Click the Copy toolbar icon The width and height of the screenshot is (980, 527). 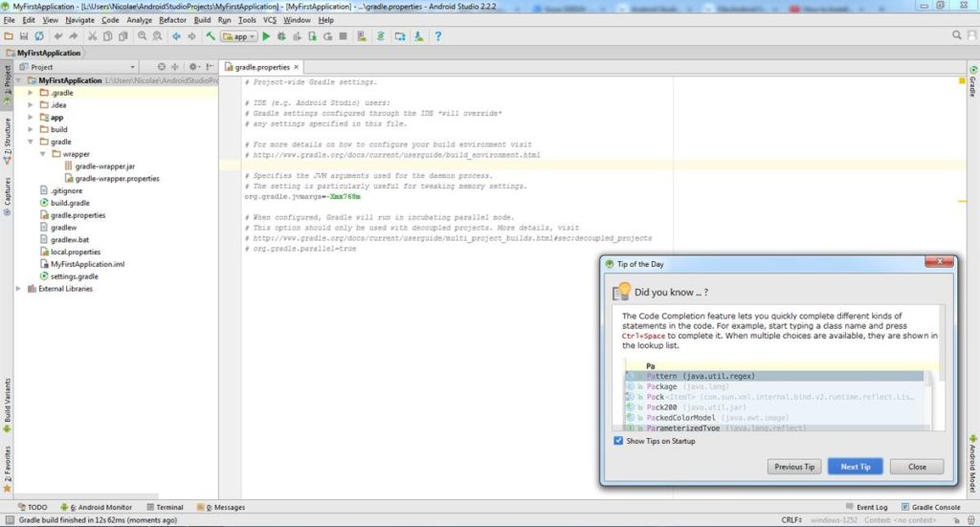pyautogui.click(x=107, y=36)
